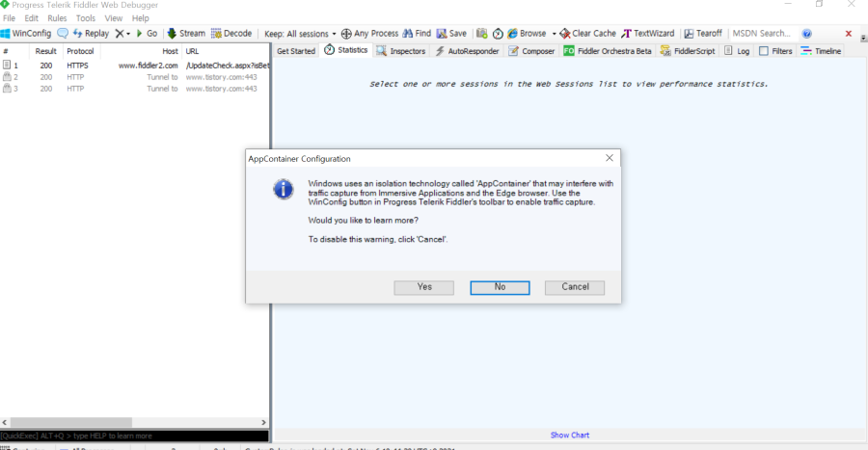Click the toolbar overflow arrow at far right
Screen dimensions: 868x450
coord(863,38)
